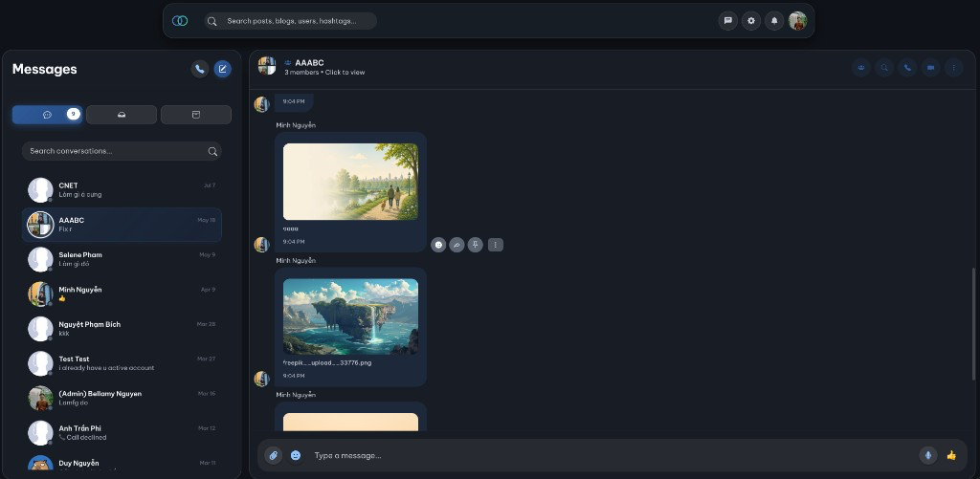The image size is (980, 479).
Task: Attach a file with the paperclip icon
Action: pos(273,455)
